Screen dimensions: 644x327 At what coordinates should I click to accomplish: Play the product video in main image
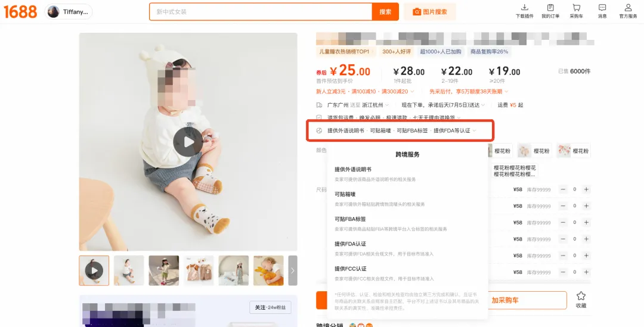coord(188,142)
